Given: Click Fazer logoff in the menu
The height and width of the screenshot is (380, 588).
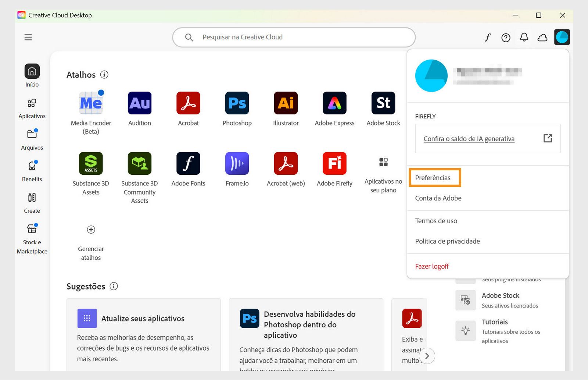Looking at the screenshot, I should tap(432, 266).
